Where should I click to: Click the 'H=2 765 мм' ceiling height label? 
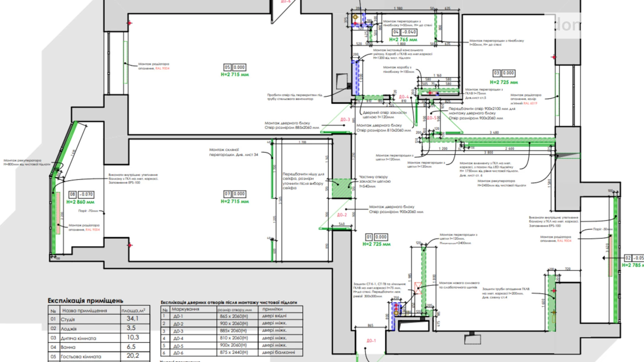click(403, 40)
